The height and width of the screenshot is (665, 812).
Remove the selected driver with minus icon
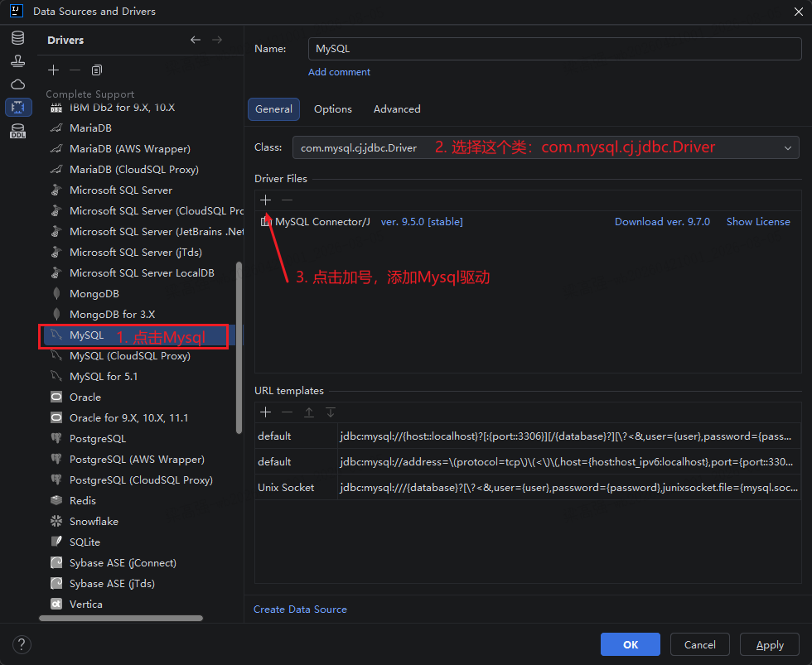tap(75, 70)
